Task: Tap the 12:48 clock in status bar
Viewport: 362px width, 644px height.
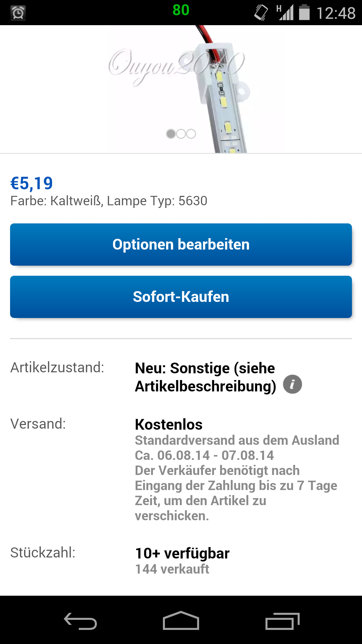Action: click(x=336, y=13)
